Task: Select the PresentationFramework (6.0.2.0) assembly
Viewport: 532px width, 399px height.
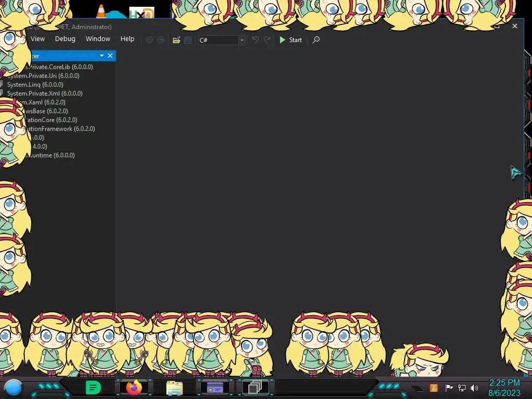Action: (x=61, y=129)
